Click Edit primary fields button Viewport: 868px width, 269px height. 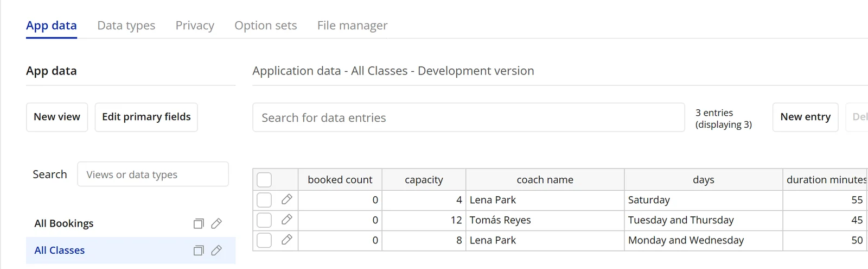click(146, 117)
